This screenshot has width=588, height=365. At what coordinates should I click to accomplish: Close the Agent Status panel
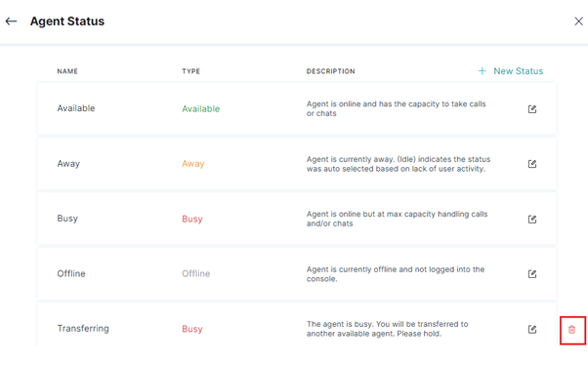click(578, 21)
